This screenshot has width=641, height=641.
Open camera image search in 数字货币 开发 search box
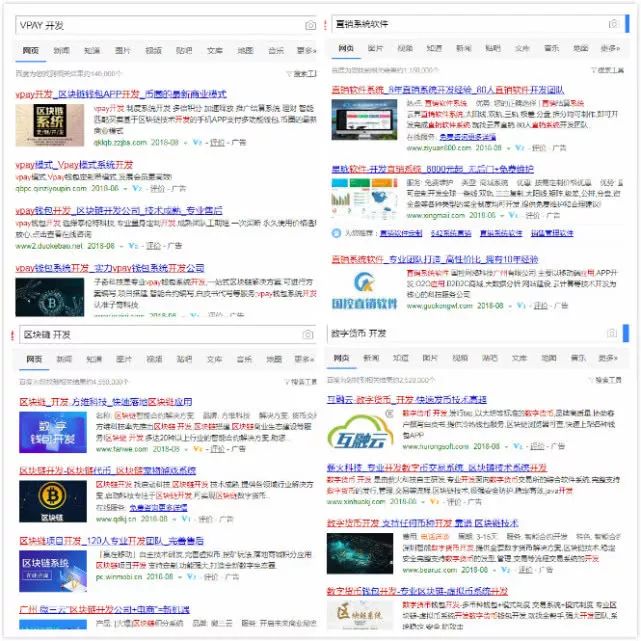pyautogui.click(x=612, y=333)
